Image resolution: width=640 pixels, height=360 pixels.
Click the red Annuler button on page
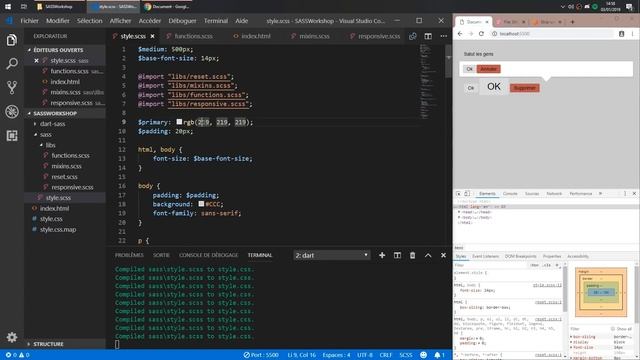point(489,69)
